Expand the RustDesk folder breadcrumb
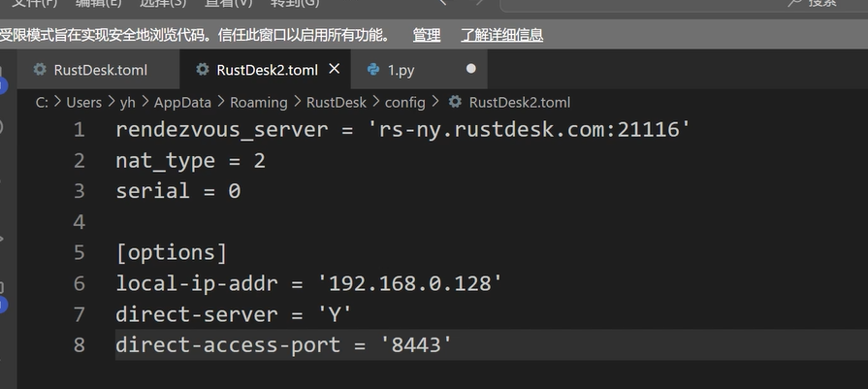This screenshot has height=389, width=868. 336,102
